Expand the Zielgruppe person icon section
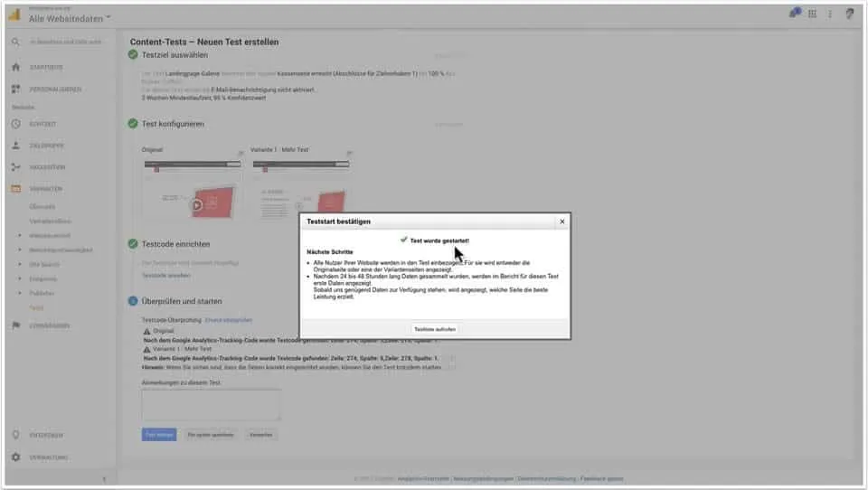This screenshot has height=490, width=868. click(15, 146)
